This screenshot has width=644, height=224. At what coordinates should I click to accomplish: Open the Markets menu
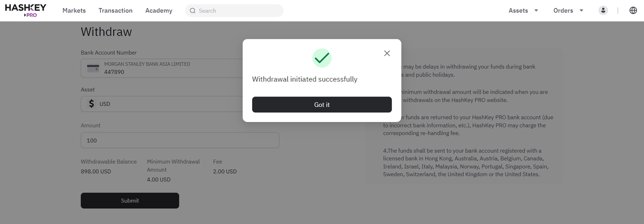click(x=74, y=11)
